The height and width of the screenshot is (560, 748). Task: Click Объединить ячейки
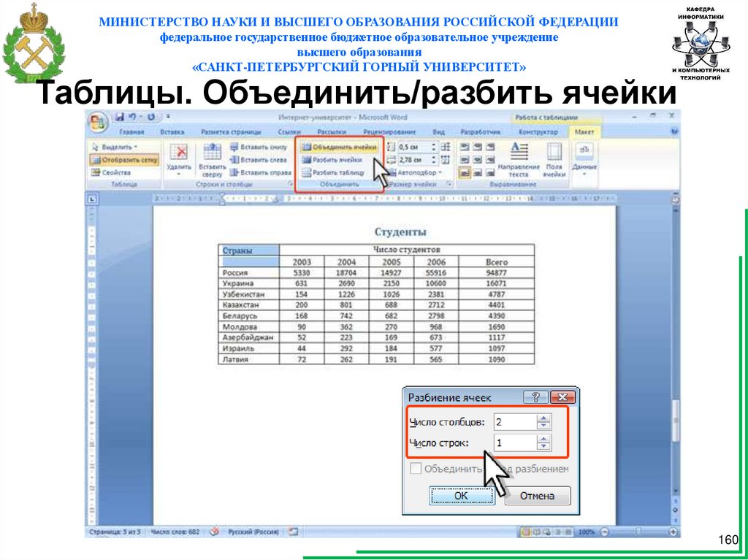pyautogui.click(x=340, y=147)
